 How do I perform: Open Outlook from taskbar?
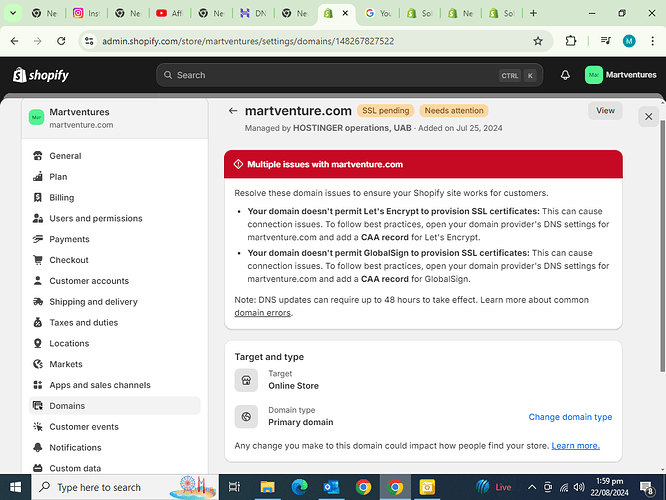[331, 487]
